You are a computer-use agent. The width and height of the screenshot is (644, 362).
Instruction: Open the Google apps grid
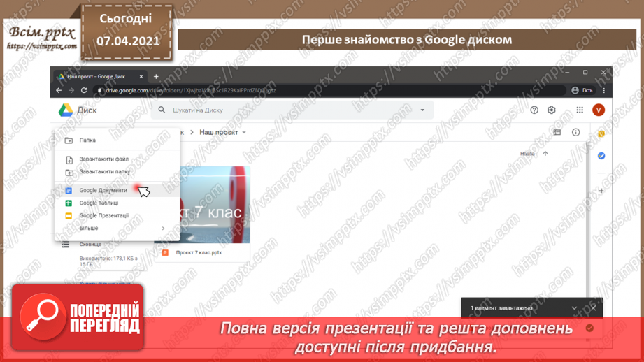click(x=580, y=110)
